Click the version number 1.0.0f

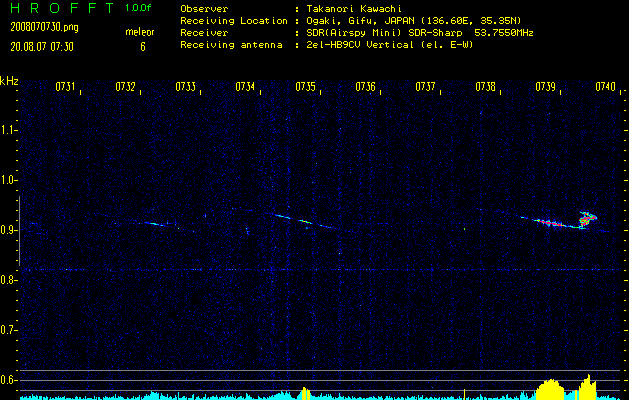pos(138,8)
